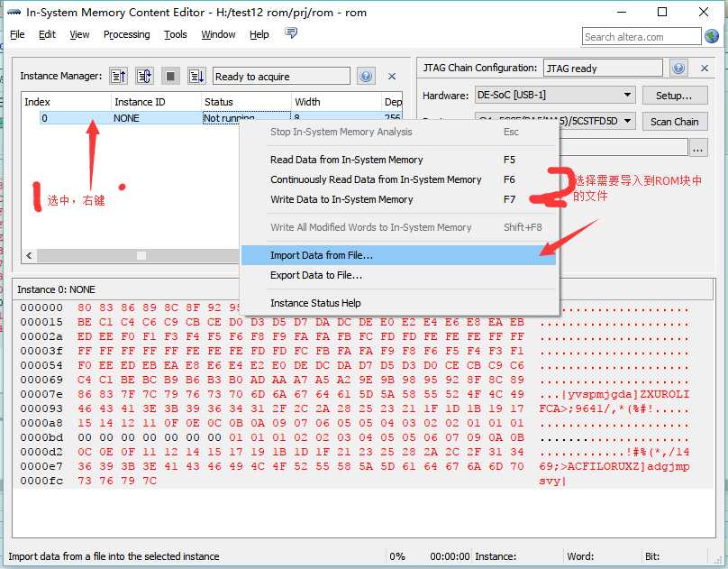Choose Write Data to In-System Memory

[398, 199]
